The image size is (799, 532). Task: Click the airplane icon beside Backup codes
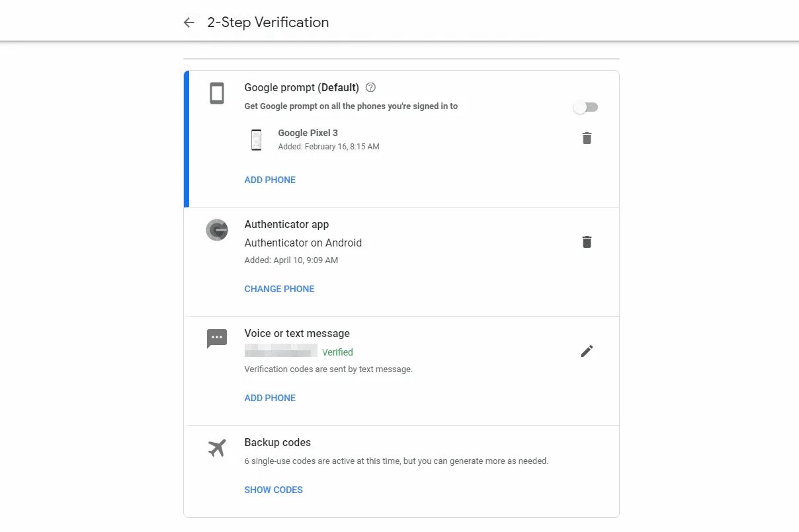pos(217,448)
